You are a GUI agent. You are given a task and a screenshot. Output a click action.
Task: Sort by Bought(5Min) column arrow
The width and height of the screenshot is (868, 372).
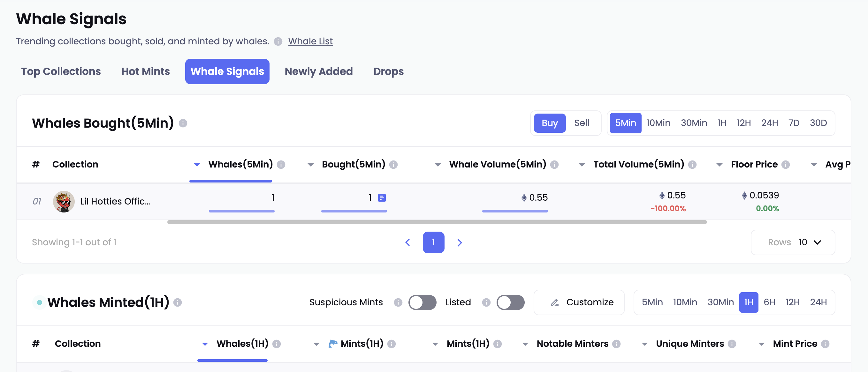pyautogui.click(x=311, y=165)
